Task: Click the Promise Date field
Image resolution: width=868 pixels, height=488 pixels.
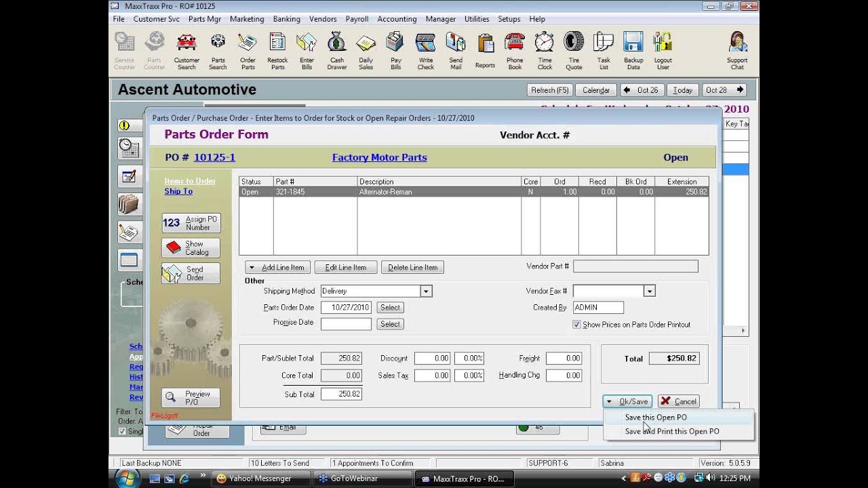Action: coord(346,324)
